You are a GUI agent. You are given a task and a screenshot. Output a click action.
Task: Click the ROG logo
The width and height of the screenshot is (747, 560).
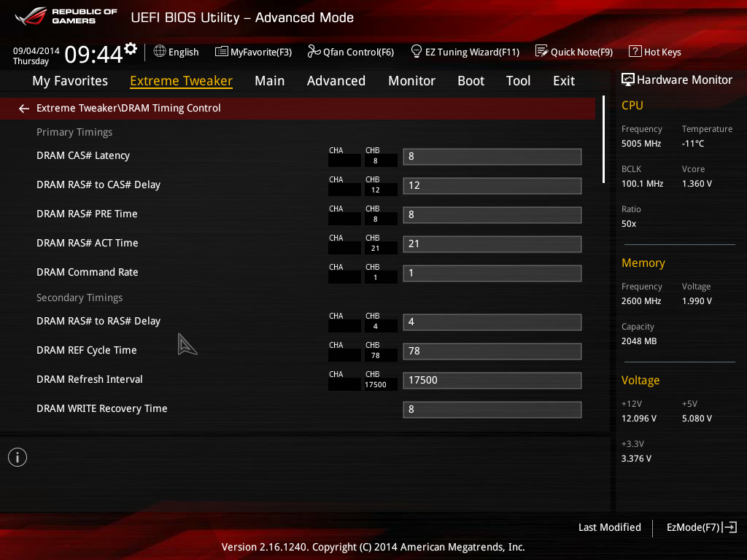pos(31,16)
